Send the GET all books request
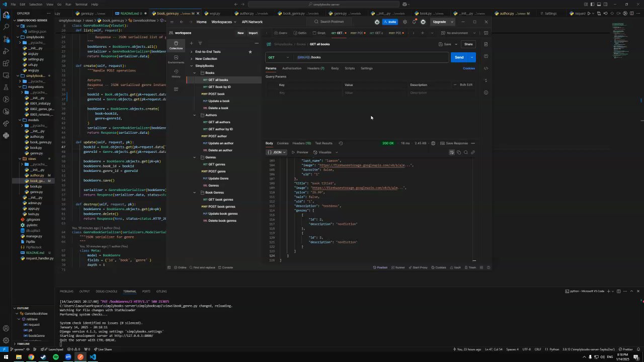This screenshot has width=644, height=362. click(x=459, y=57)
